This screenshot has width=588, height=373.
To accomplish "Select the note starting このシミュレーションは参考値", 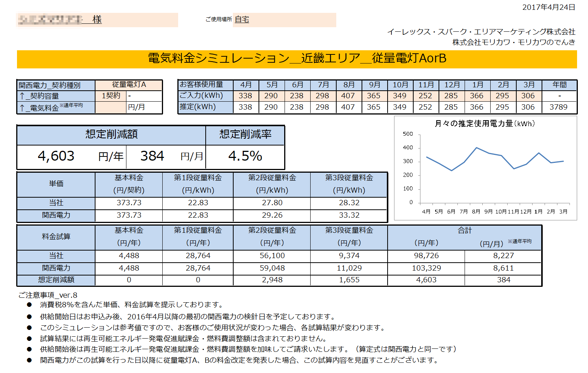I will click(x=213, y=328).
